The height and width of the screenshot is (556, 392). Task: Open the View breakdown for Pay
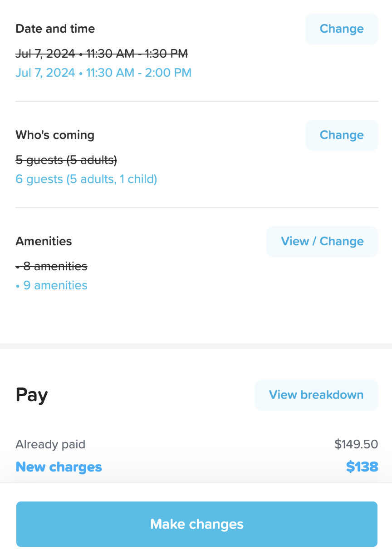click(x=316, y=395)
